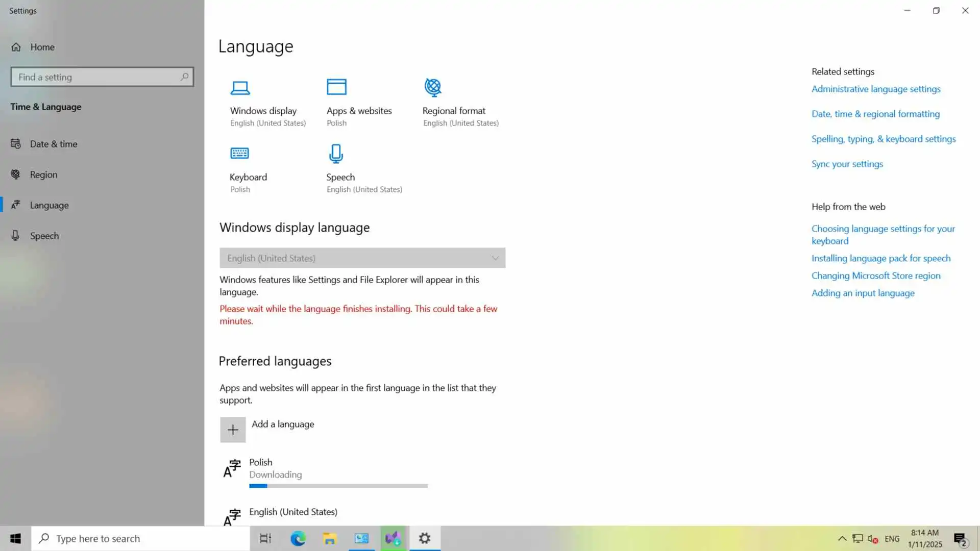
Task: Click the Speech microphone icon tile
Action: tap(336, 154)
